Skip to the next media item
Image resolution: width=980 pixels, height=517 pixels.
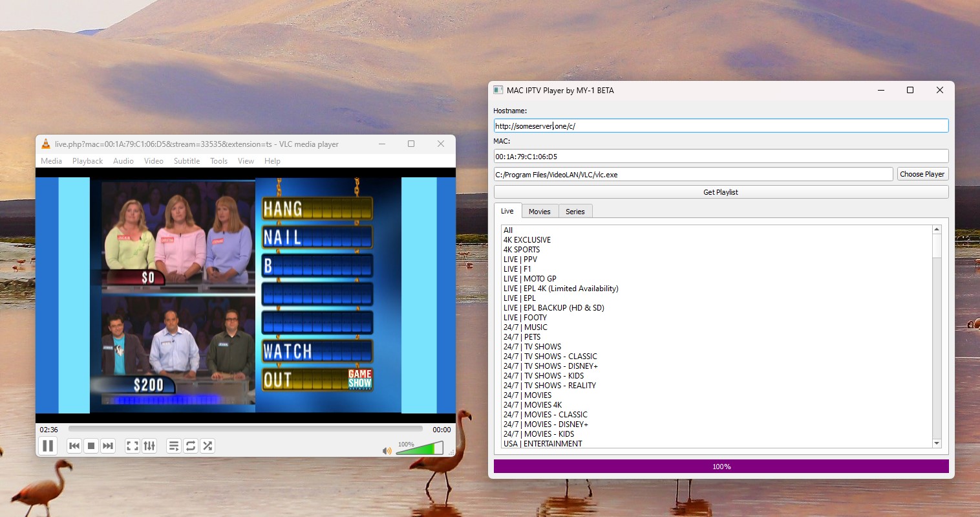point(108,445)
